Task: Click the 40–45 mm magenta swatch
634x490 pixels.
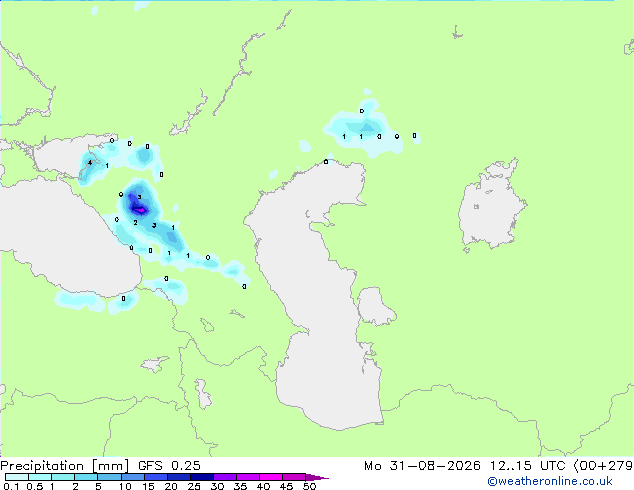Action: click(x=271, y=477)
